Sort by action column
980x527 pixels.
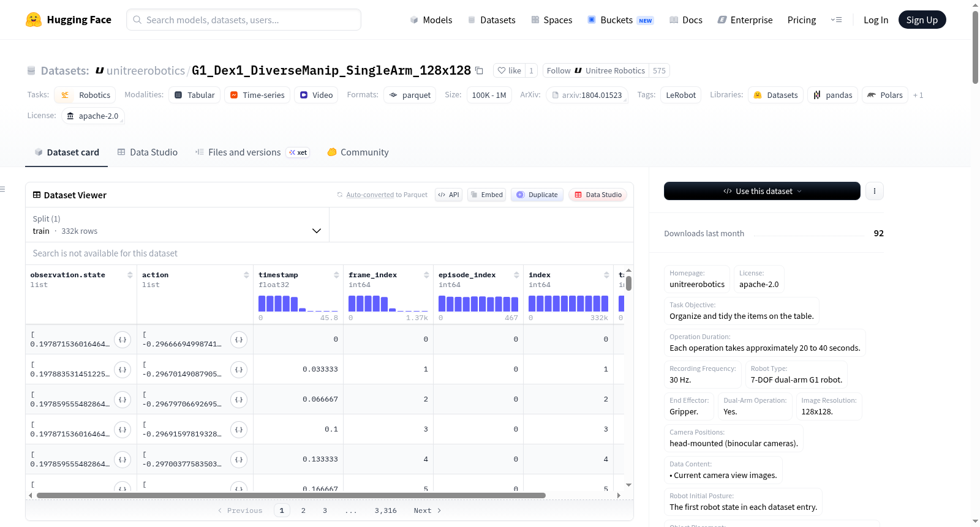[x=246, y=275]
